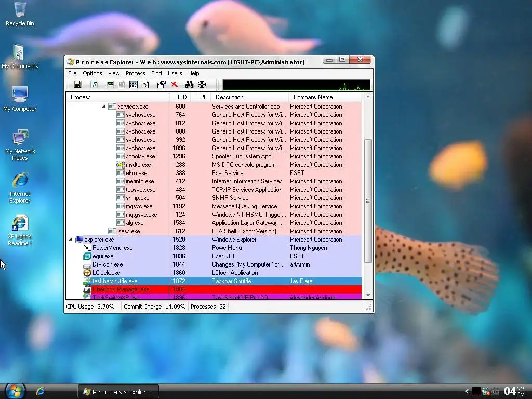Sort by the CPU column header
Viewport: 532px width, 399px height.
pyautogui.click(x=201, y=97)
